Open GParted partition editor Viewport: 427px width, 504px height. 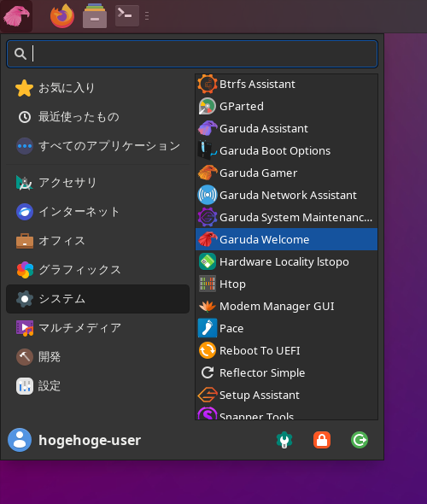coord(286,107)
